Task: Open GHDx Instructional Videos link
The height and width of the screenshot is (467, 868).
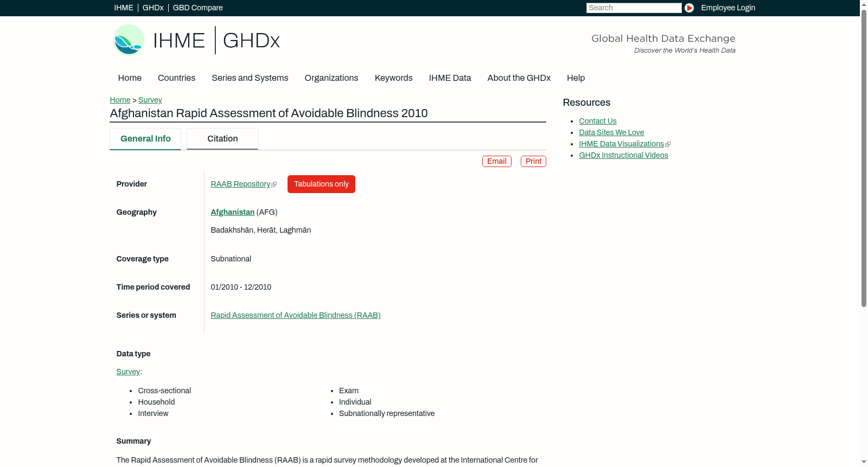Action: pyautogui.click(x=623, y=156)
